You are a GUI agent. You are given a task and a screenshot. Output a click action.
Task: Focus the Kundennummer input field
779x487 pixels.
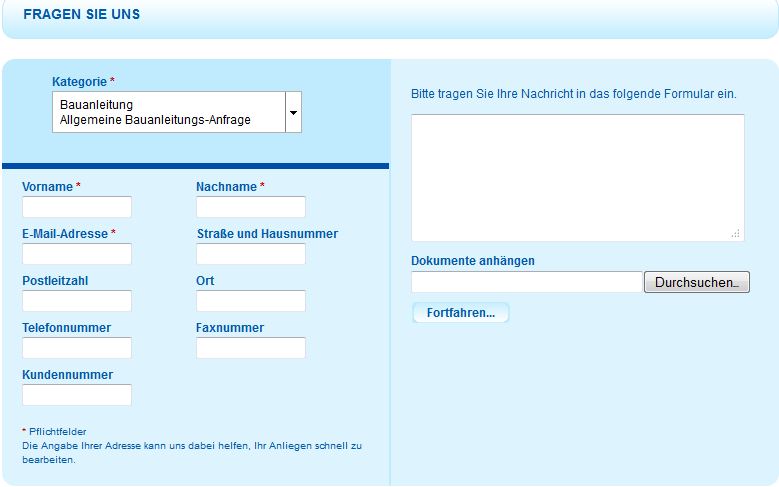(x=77, y=395)
